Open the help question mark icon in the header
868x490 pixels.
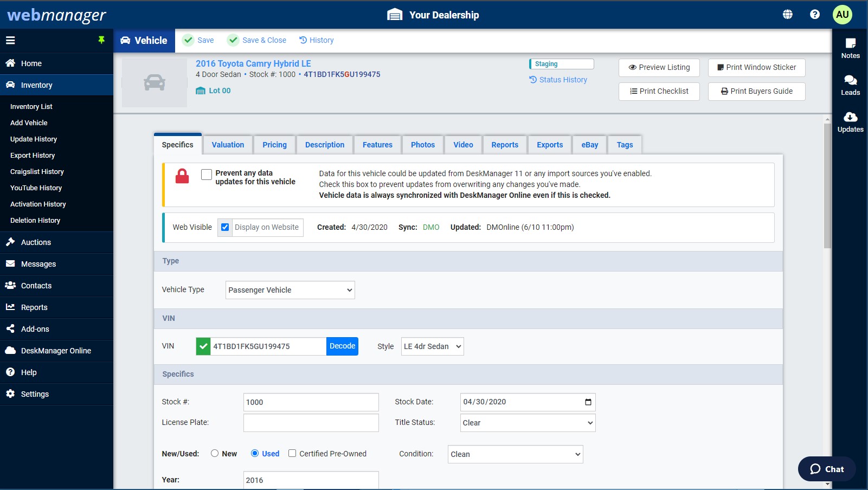point(815,15)
